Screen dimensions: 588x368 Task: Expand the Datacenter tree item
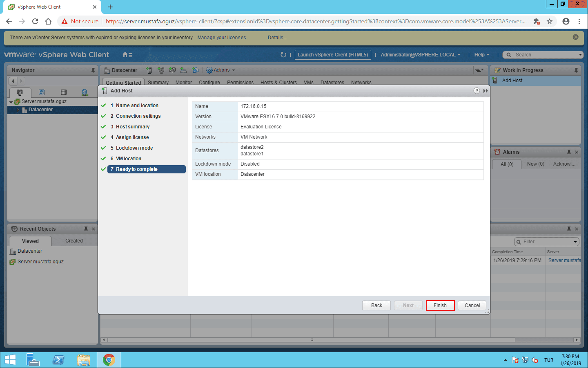18,110
